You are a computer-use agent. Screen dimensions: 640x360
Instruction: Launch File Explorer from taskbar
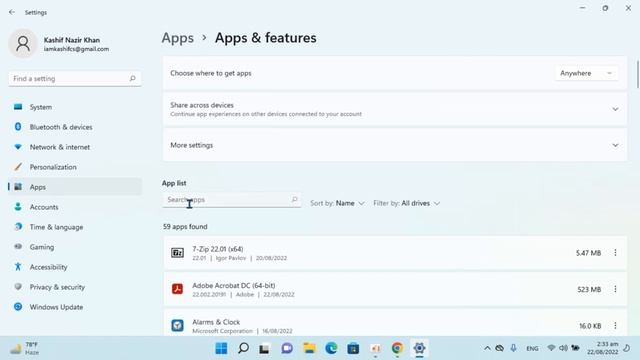point(309,348)
